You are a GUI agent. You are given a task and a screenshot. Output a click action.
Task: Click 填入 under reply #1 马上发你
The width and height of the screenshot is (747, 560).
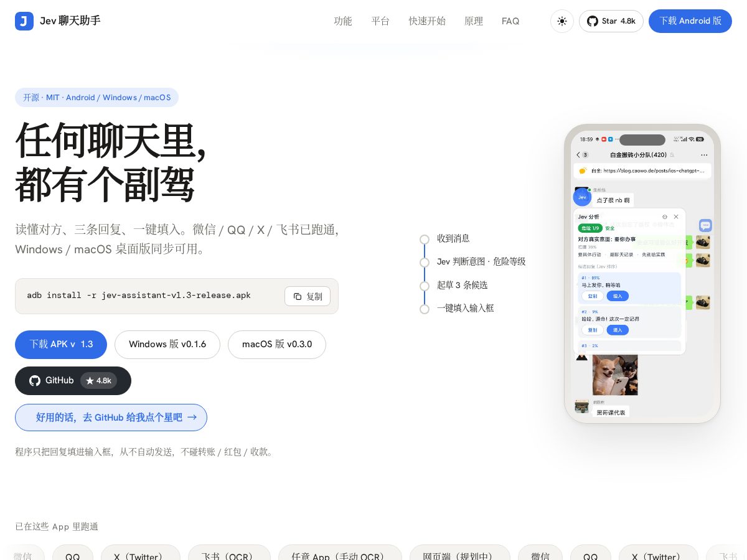618,296
